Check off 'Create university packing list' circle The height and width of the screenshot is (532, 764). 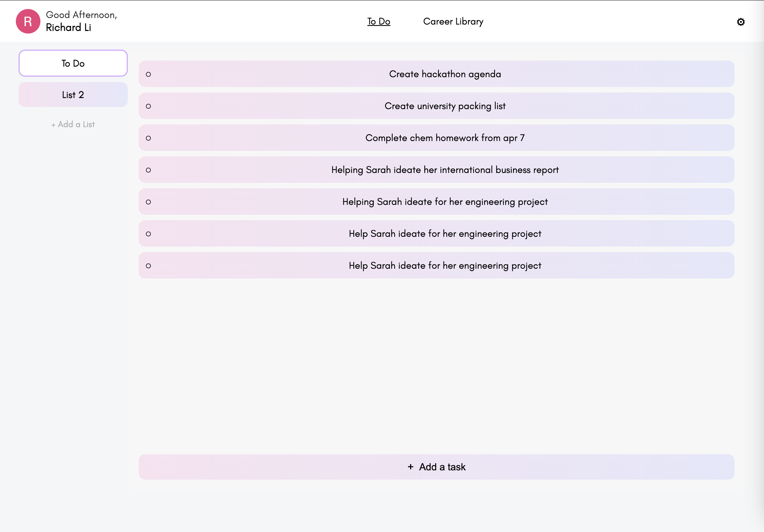click(x=149, y=106)
